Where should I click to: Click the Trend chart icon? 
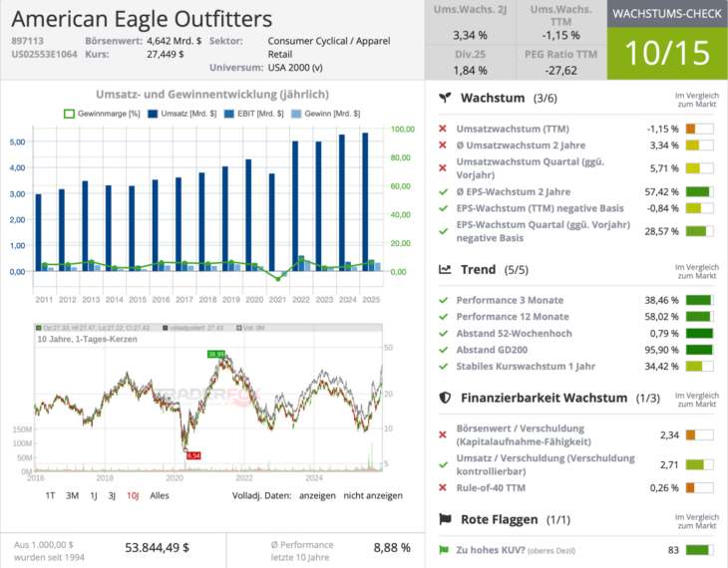pyautogui.click(x=445, y=270)
